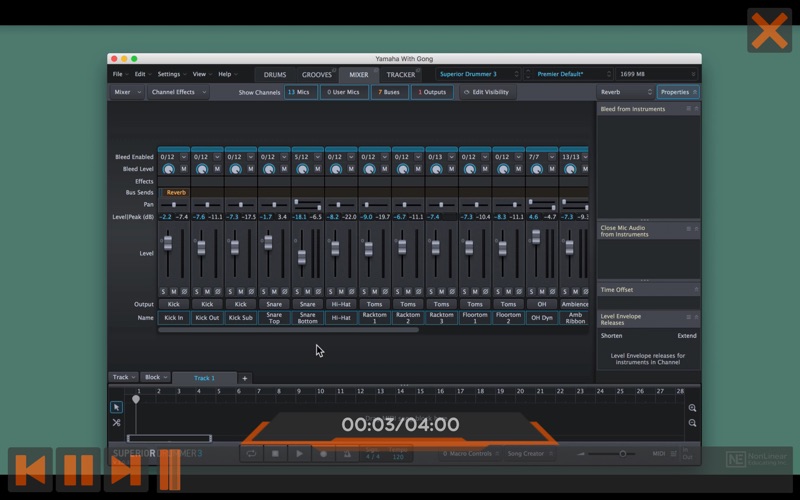Mute the Racktom 1 channel
The image size is (800, 500).
coord(374,292)
